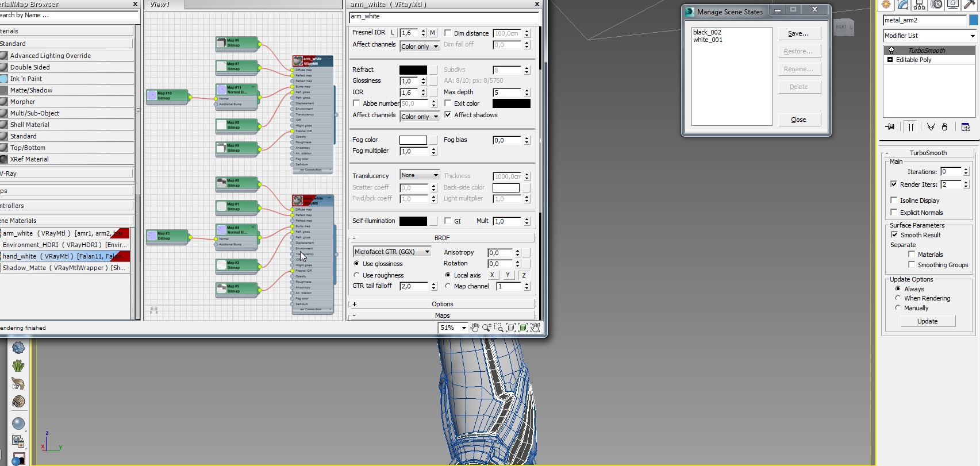Enable Dim distance checkbox
Viewport: 980px width, 466px height.
pos(448,33)
